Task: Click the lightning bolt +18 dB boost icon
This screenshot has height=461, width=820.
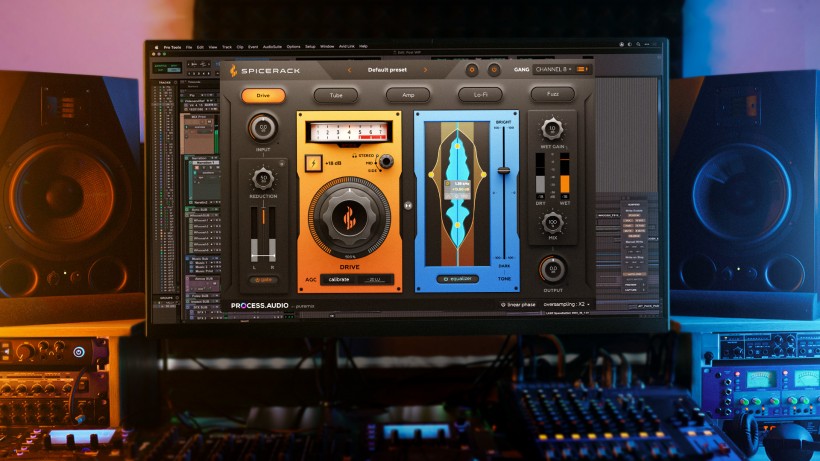Action: coord(313,163)
